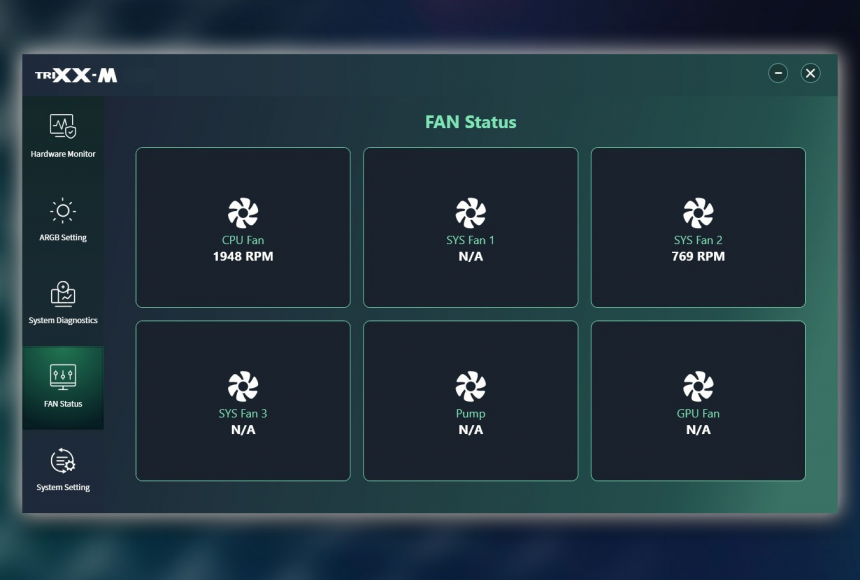Click the SYS Fan 3 icon

pyautogui.click(x=243, y=386)
